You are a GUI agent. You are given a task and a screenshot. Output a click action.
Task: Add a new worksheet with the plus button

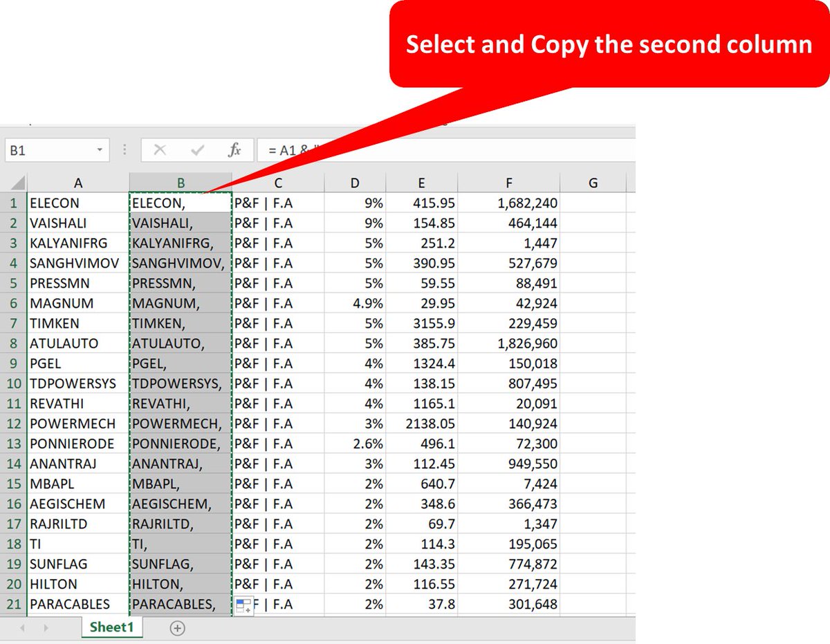tap(177, 628)
